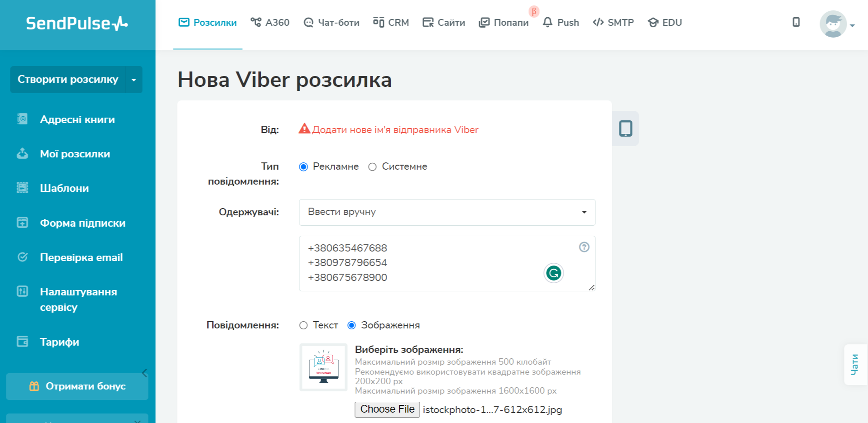This screenshot has height=423, width=868.
Task: Click the Шаблони sidebar icon
Action: pos(22,188)
